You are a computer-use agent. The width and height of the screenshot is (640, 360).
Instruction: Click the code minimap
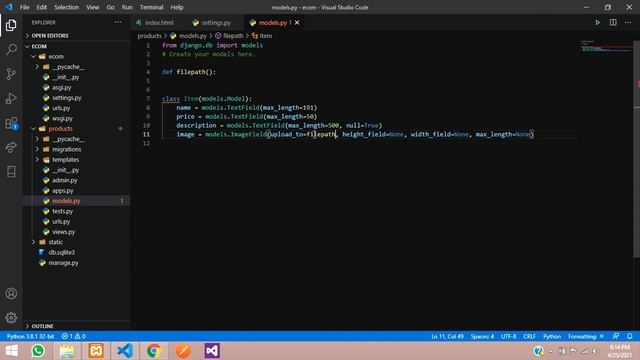[606, 46]
